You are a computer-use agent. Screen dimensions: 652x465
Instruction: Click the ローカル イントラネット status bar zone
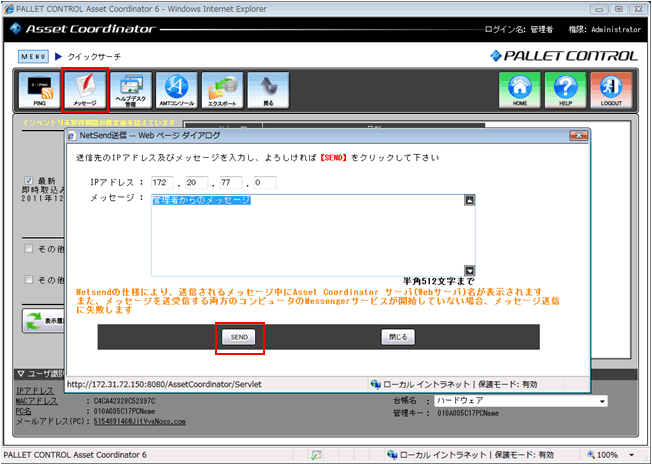470,455
